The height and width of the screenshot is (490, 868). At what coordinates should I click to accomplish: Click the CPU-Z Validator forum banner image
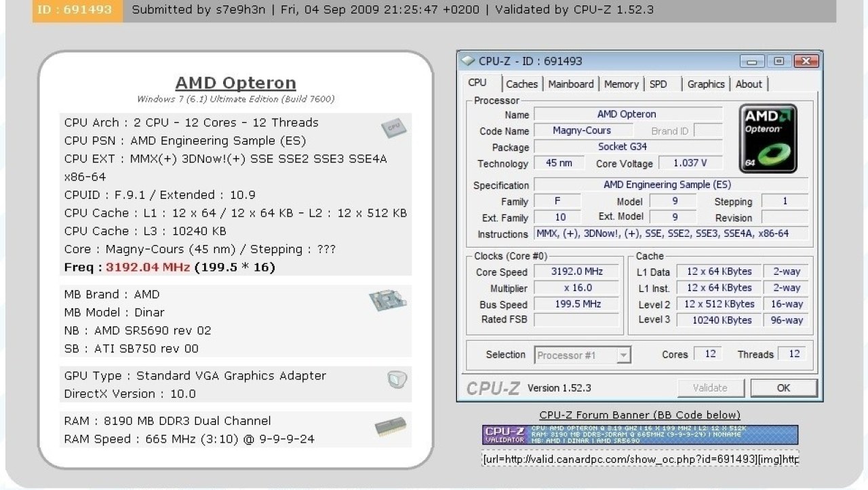click(640, 435)
